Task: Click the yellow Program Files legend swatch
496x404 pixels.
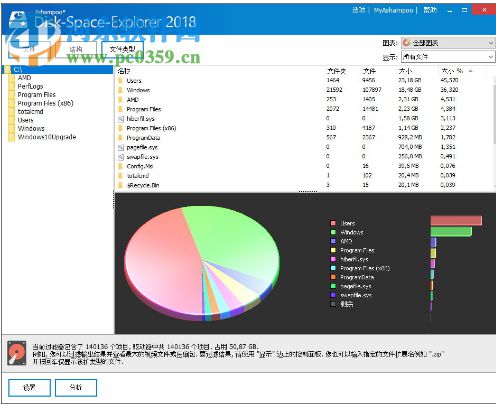Action: pyautogui.click(x=333, y=250)
